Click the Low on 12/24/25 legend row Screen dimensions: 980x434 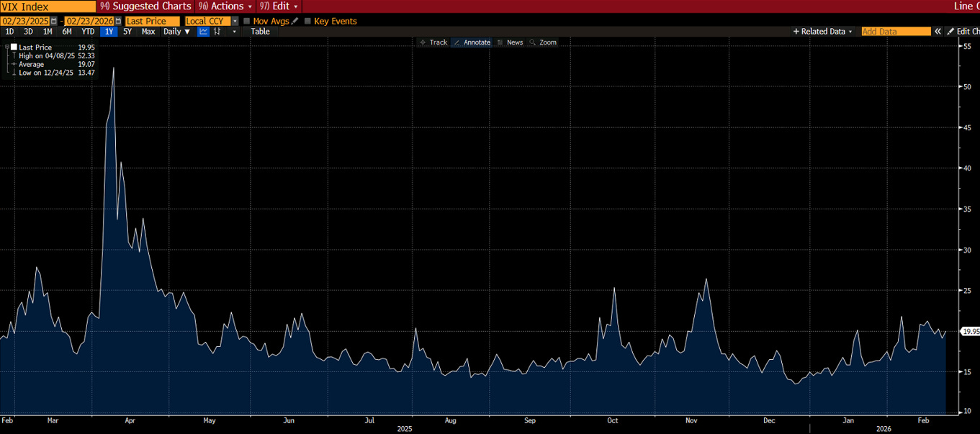point(54,73)
